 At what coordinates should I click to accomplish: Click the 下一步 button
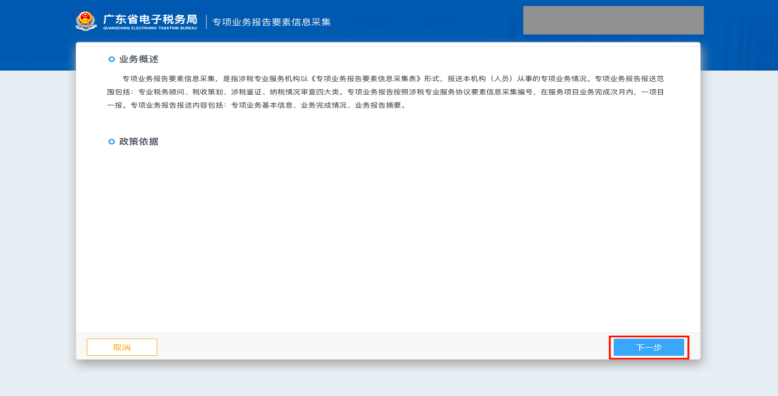648,347
